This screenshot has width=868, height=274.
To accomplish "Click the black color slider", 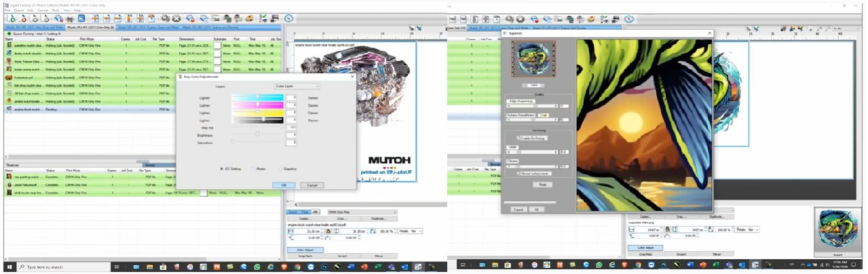I will tap(257, 119).
